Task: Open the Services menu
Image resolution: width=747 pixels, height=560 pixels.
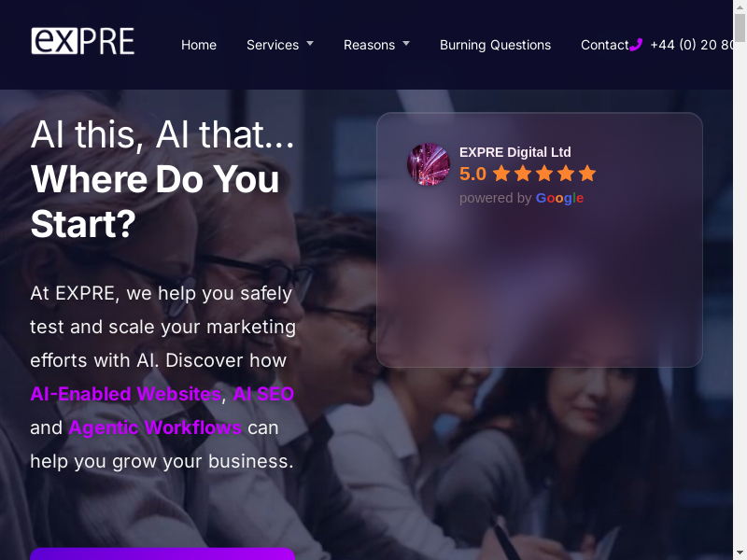Action: (273, 45)
